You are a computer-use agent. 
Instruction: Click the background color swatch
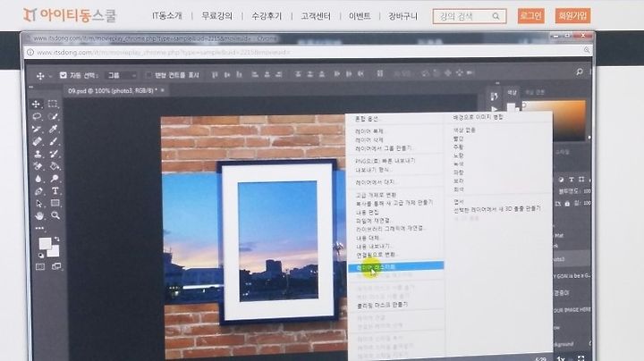[x=55, y=252]
